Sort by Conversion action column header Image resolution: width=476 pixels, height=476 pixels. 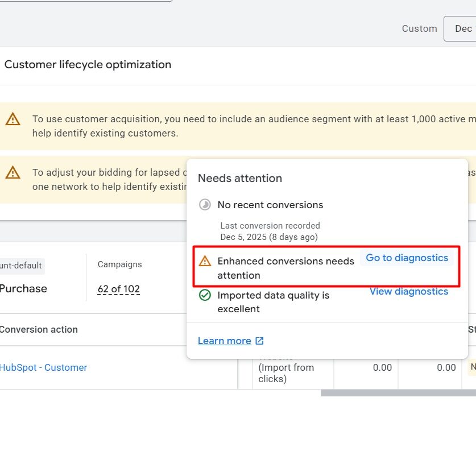(39, 329)
